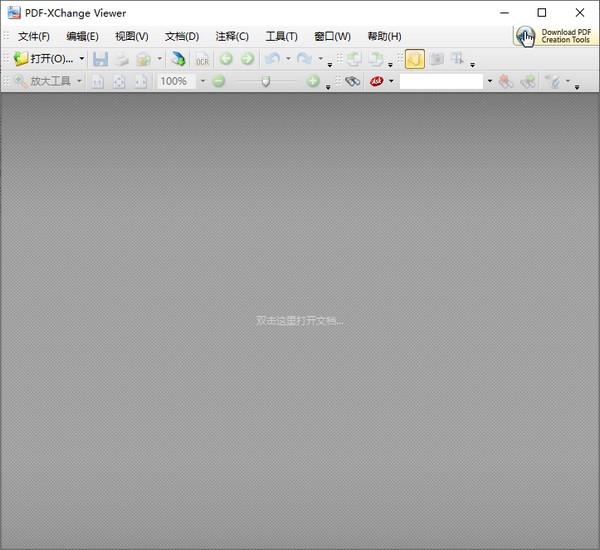
Task: Open the 100% zoom level dropdown
Action: 202,82
